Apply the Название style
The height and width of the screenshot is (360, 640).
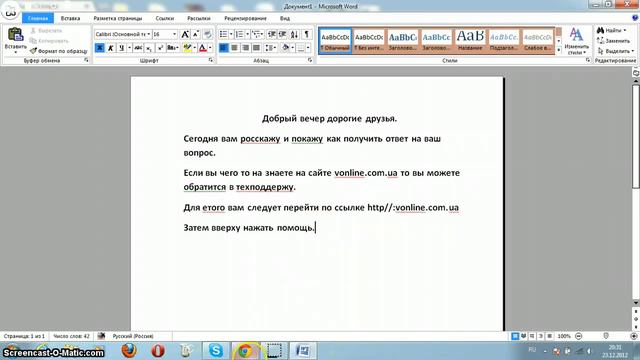(x=470, y=40)
